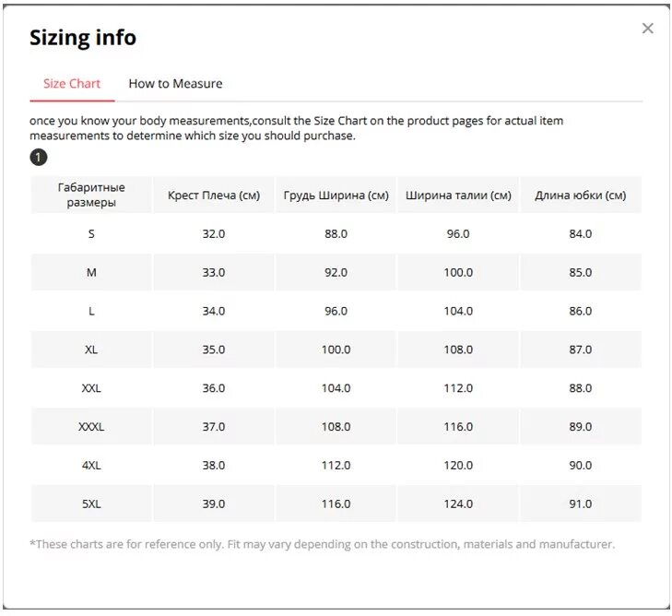Viewport: 672px width, 616px height.
Task: Click the black number 1 badge
Action: click(x=38, y=158)
